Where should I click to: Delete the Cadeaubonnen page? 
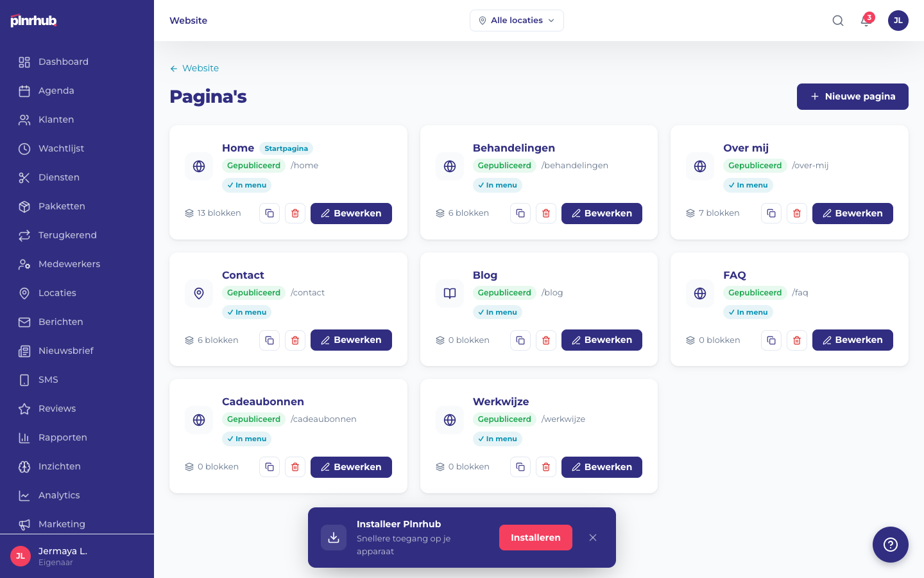[295, 467]
